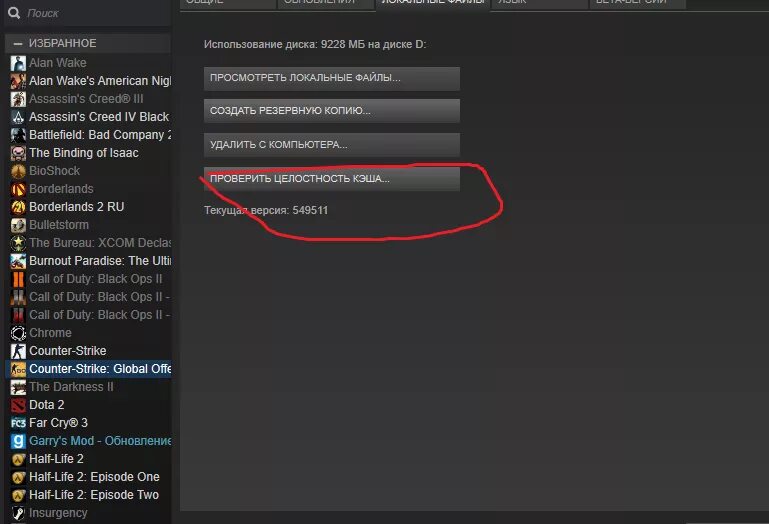Select Far Cry 3 entry
769x524 pixels.
pos(90,423)
